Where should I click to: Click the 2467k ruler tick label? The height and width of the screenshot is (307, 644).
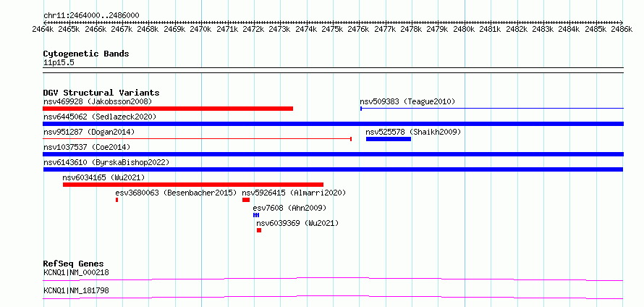point(122,29)
